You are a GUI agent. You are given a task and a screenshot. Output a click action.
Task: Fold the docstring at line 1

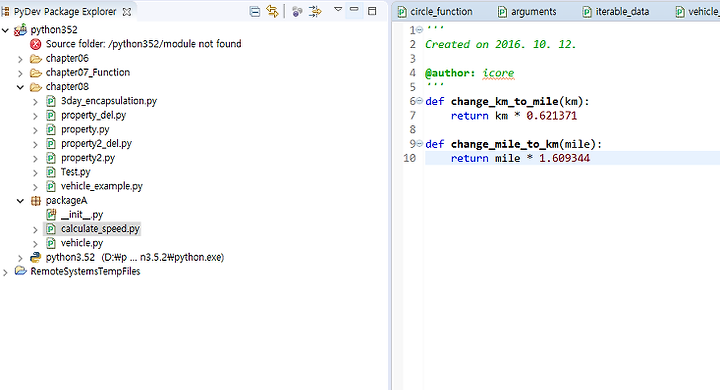click(x=419, y=30)
